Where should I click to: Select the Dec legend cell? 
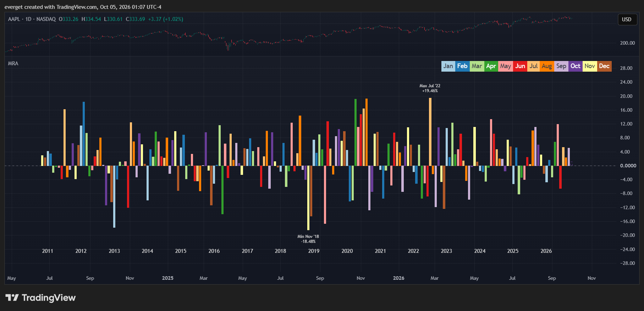pos(604,66)
